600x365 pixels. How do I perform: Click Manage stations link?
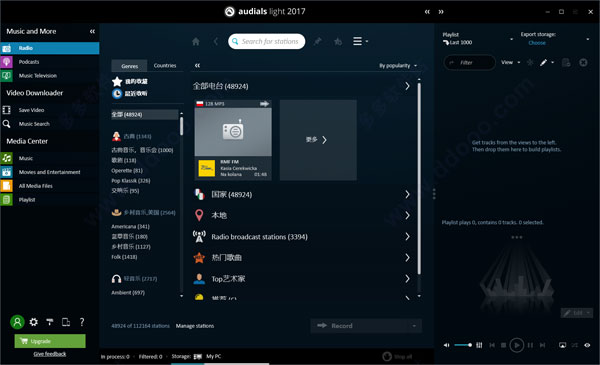[x=195, y=326]
